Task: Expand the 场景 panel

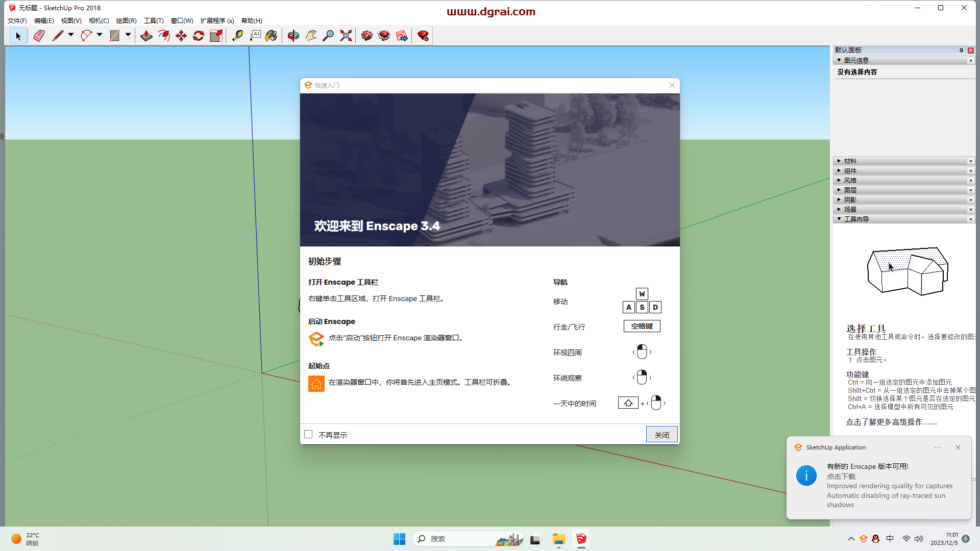Action: click(839, 209)
